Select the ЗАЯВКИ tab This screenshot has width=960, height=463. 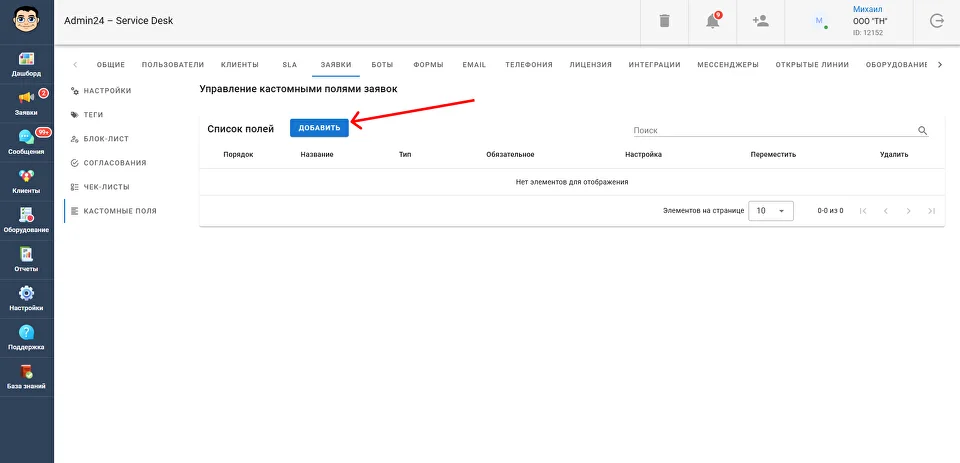click(x=336, y=64)
